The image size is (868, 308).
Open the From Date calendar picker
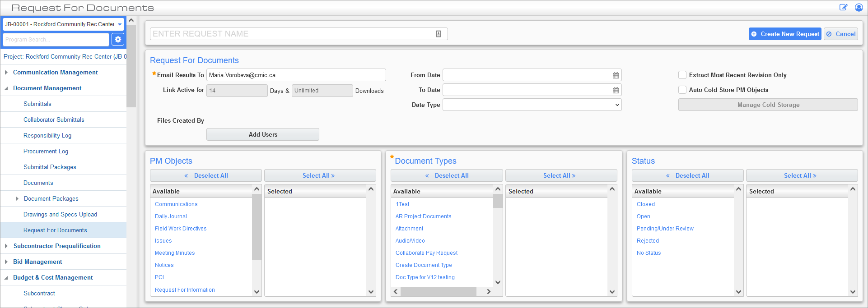(616, 75)
